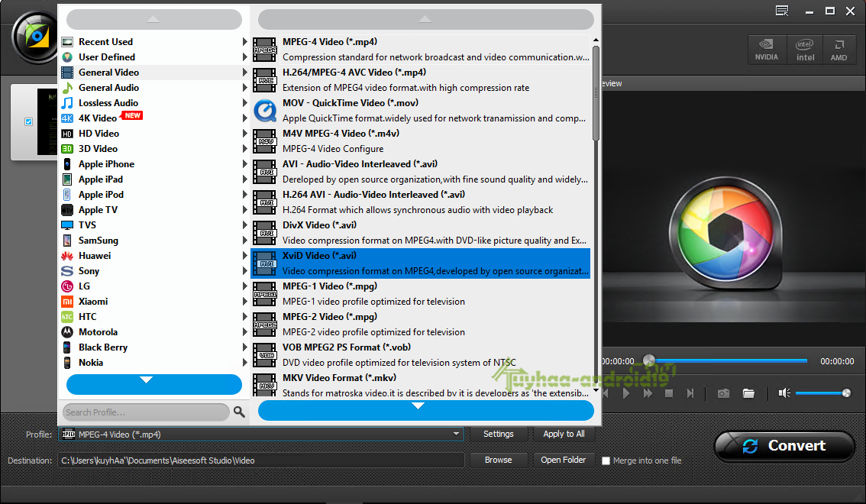Expand the Apple iPhone submenu arrow
The width and height of the screenshot is (866, 504).
coord(244,164)
